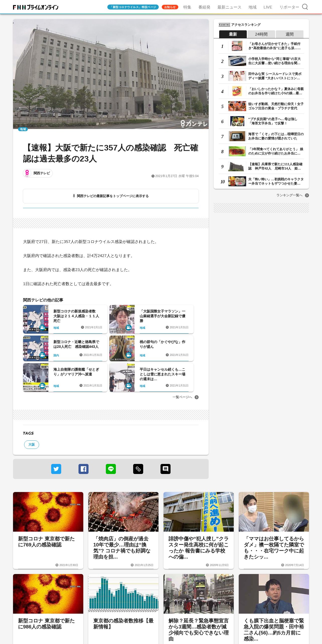Select the 最新 ranking tab
Screen dimensions: 322x644
pyautogui.click(x=233, y=34)
